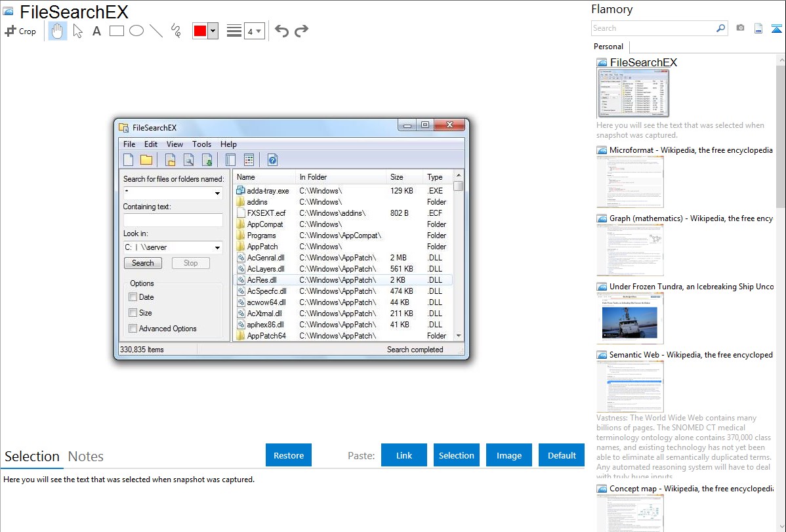This screenshot has width=786, height=532.
Task: Select the Crop tool
Action: 20,31
